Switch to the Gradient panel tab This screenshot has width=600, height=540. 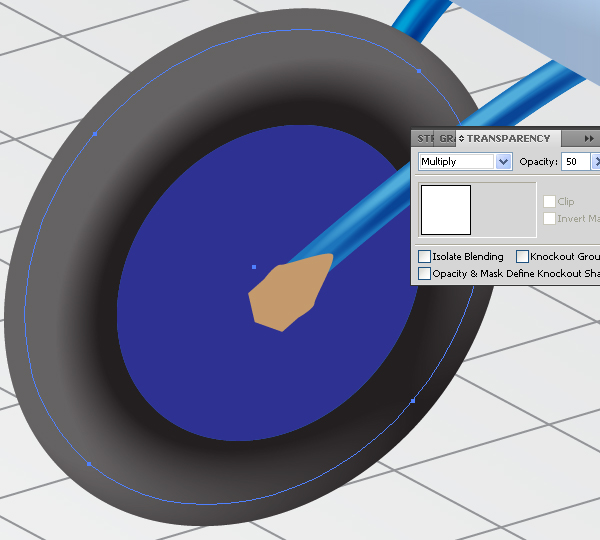pos(445,139)
